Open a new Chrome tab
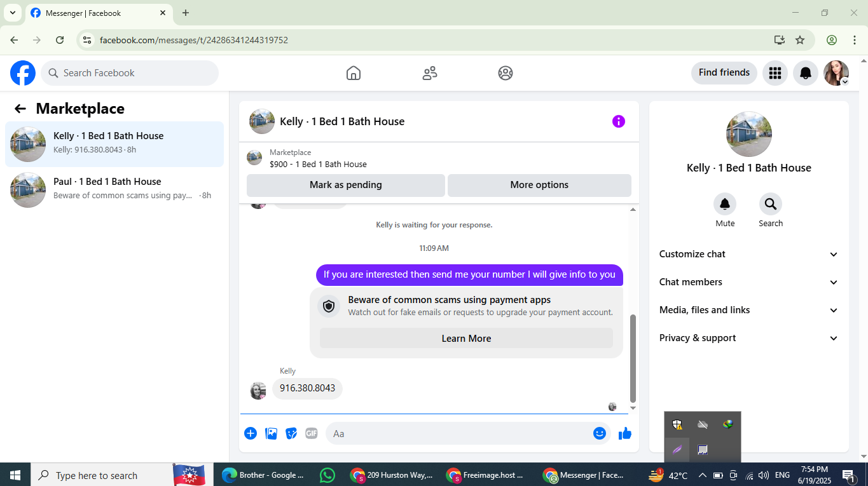The height and width of the screenshot is (486, 868). coord(186,13)
